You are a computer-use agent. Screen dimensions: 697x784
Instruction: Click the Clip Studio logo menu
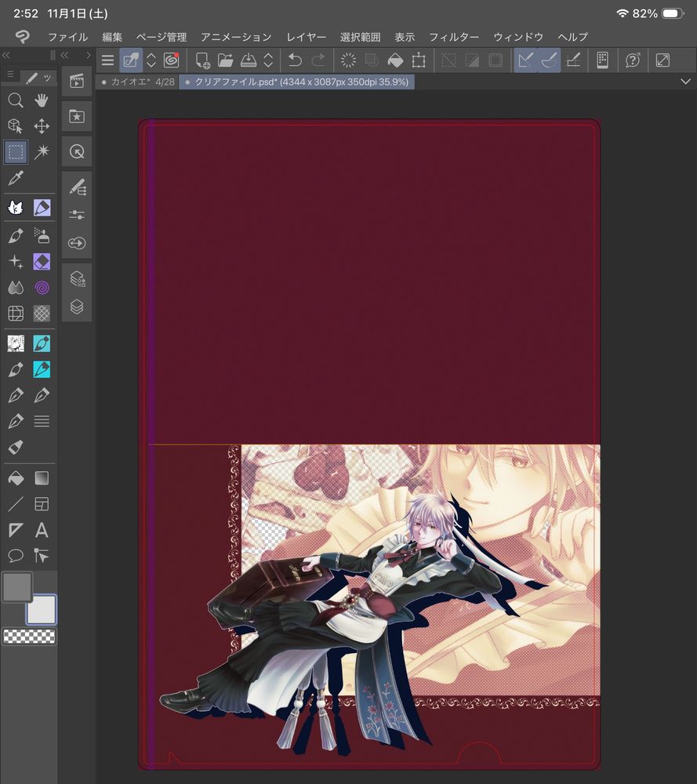coord(22,37)
